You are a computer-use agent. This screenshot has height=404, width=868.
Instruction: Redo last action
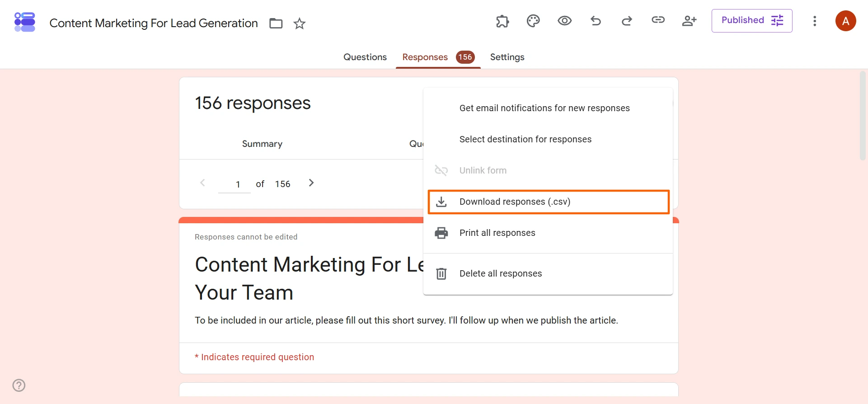pyautogui.click(x=627, y=21)
